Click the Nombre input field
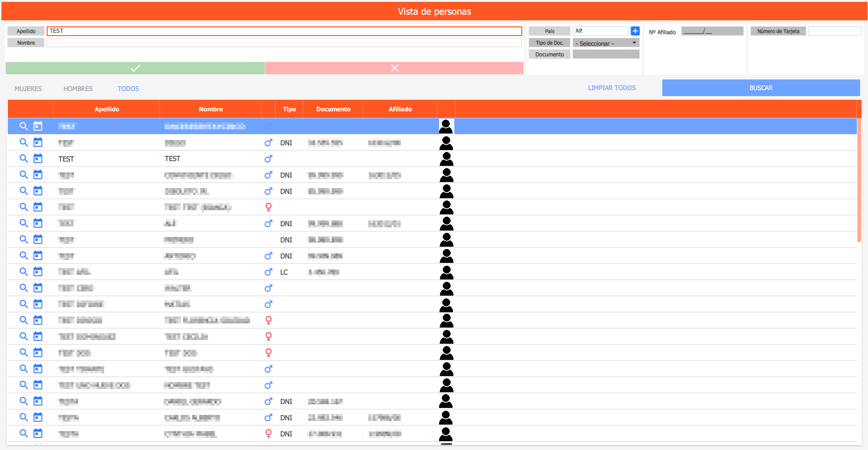Image resolution: width=868 pixels, height=450 pixels. [x=284, y=43]
